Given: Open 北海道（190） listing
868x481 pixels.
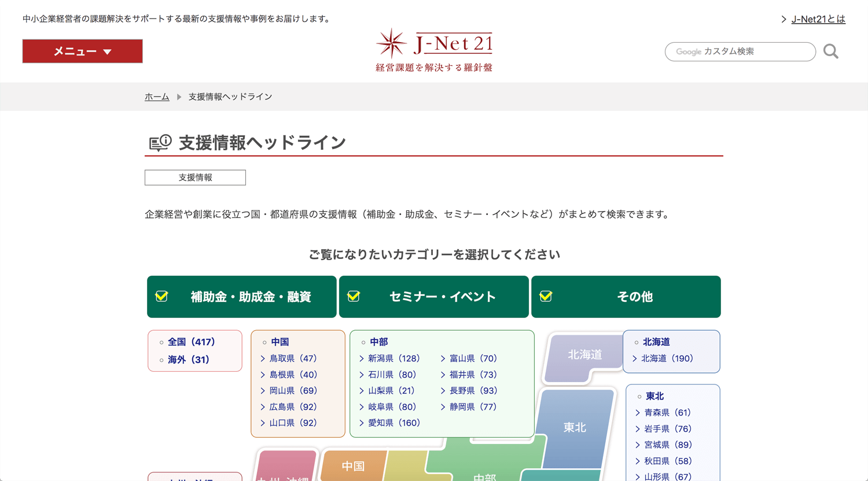Looking at the screenshot, I should pos(667,358).
